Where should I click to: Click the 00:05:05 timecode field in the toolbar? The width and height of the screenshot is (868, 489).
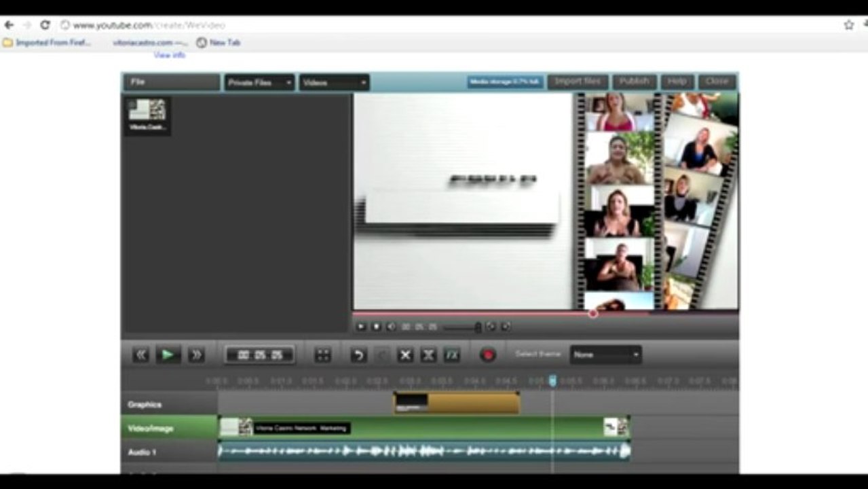click(x=260, y=355)
